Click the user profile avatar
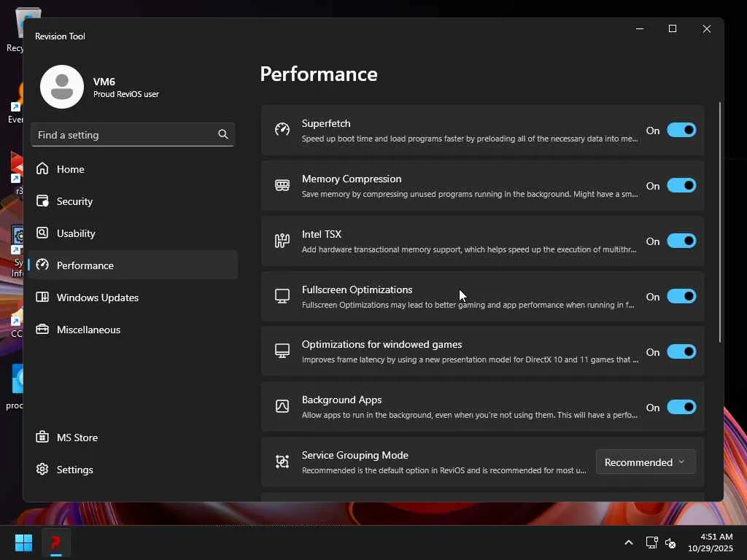Image resolution: width=747 pixels, height=560 pixels. [x=62, y=87]
